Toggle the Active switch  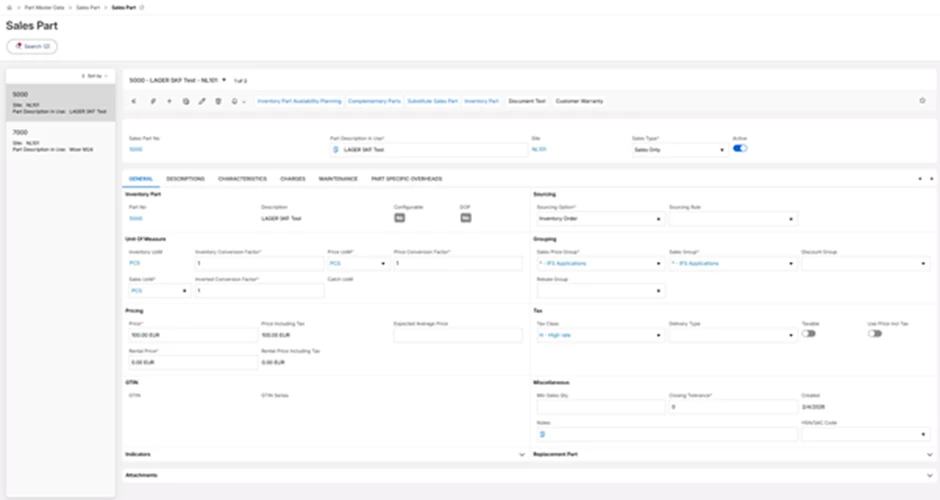(x=740, y=148)
